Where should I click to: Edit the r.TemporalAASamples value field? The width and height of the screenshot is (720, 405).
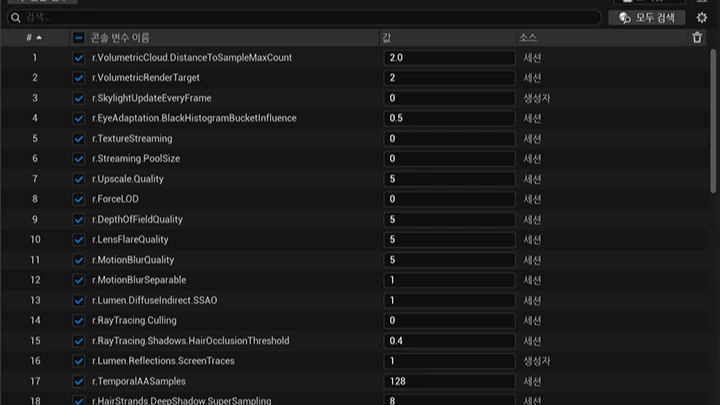click(x=449, y=381)
